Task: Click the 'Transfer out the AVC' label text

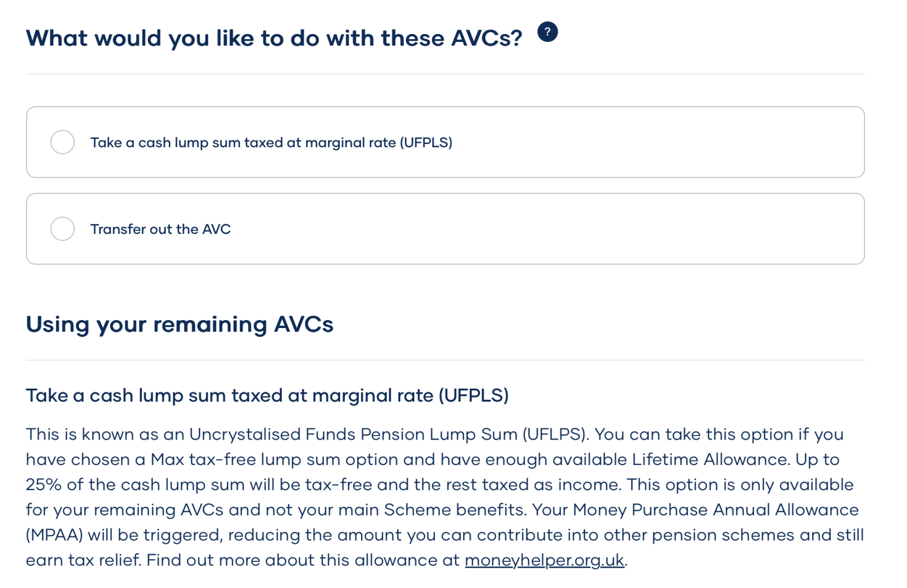Action: point(160,229)
